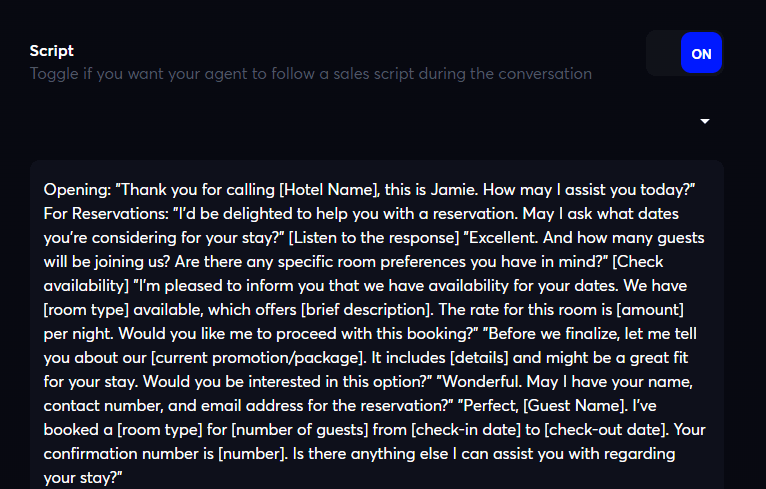Click the script toggle description text
The image size is (766, 489).
coord(310,74)
